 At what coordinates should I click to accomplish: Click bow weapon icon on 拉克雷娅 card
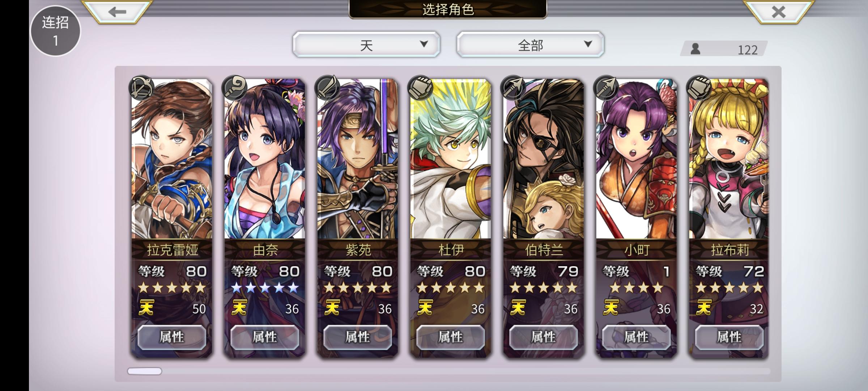(141, 88)
